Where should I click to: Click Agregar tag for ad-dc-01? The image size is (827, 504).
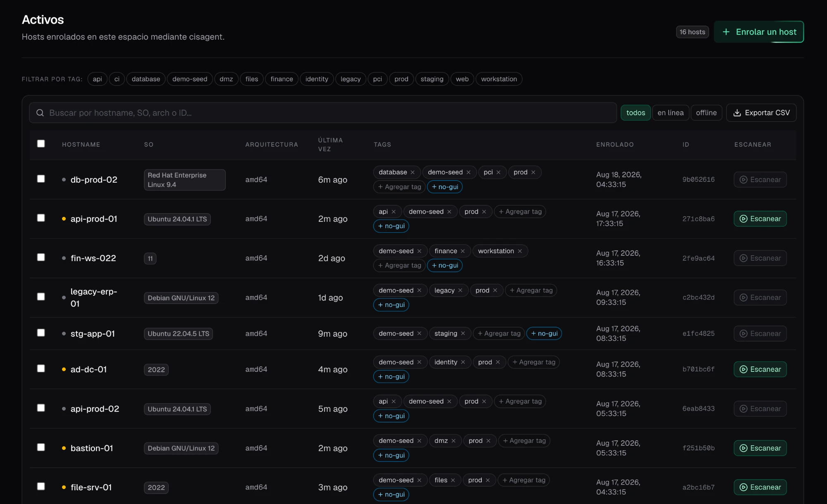pyautogui.click(x=533, y=362)
